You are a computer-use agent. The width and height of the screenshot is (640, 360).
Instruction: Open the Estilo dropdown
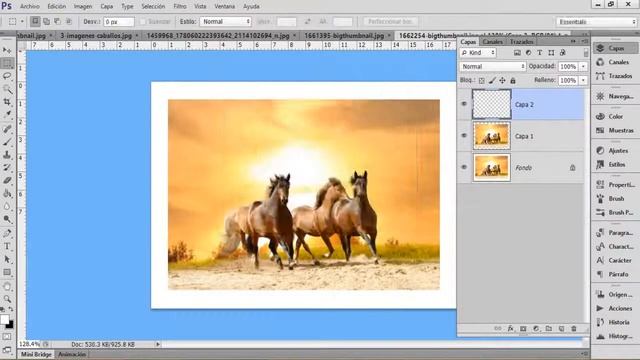225,21
